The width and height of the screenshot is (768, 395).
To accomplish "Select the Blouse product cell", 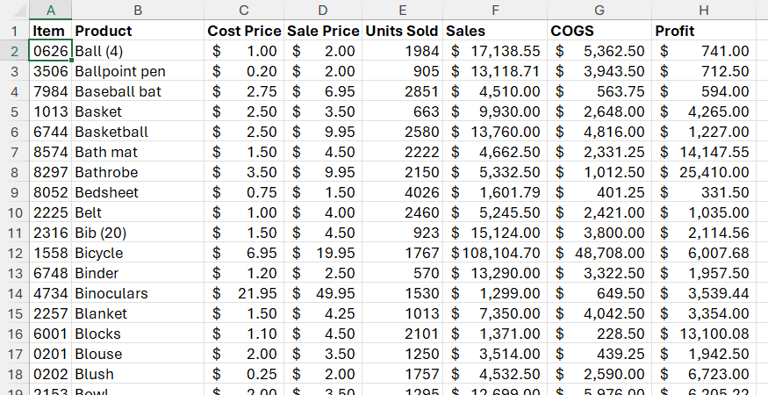I will point(138,354).
